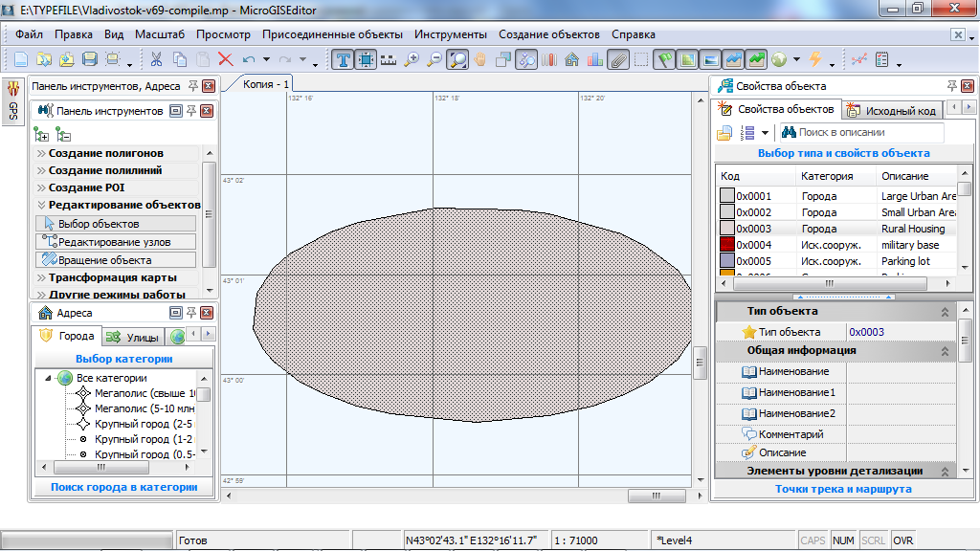Click the red Delete X icon
The height and width of the screenshot is (551, 980).
click(226, 59)
